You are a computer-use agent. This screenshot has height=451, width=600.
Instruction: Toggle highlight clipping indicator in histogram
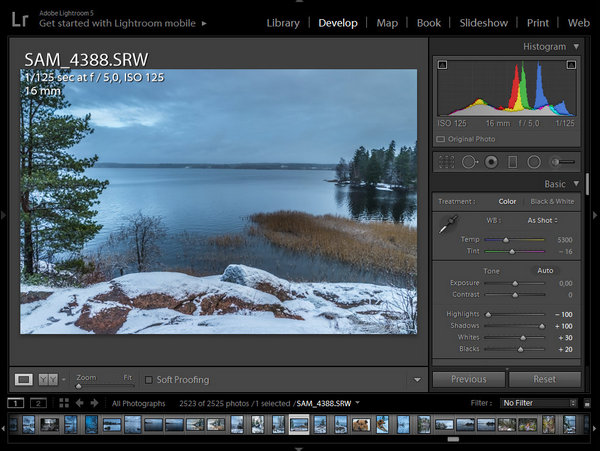point(570,65)
